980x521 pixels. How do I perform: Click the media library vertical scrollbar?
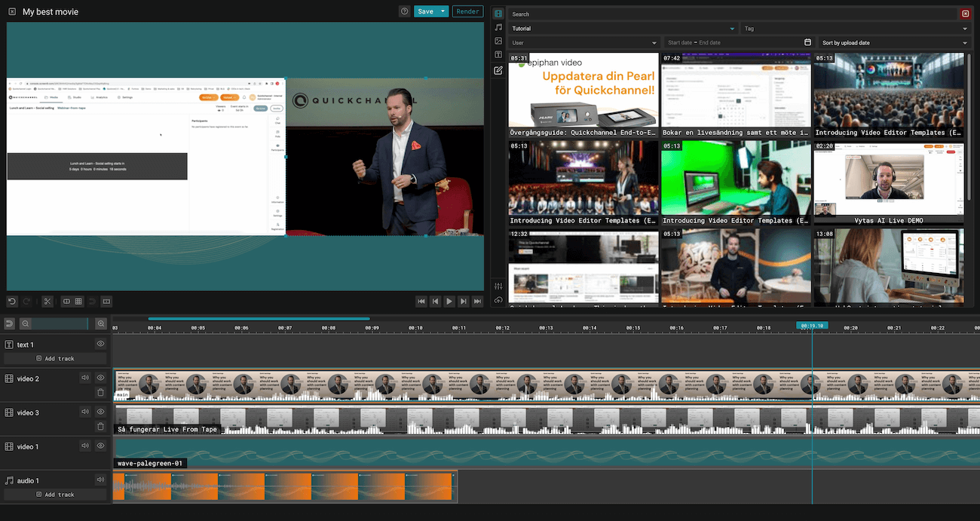click(x=969, y=126)
